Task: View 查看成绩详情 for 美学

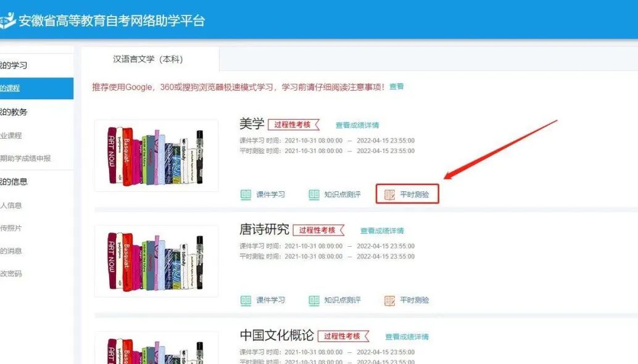Action: click(357, 125)
